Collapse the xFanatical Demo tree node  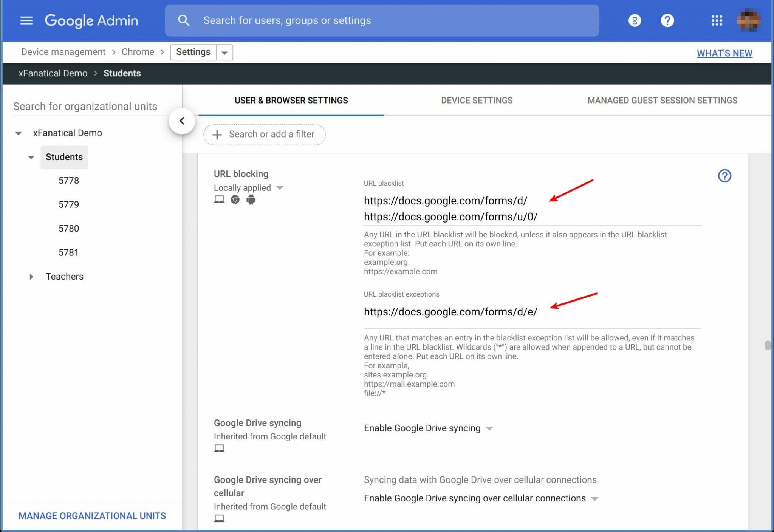click(18, 133)
